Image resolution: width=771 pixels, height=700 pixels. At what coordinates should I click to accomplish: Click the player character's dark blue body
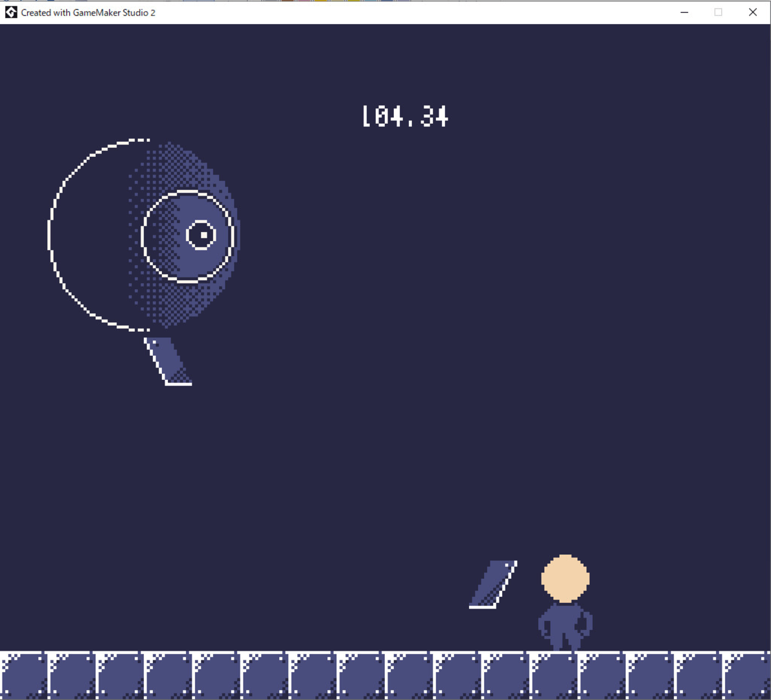tap(565, 625)
